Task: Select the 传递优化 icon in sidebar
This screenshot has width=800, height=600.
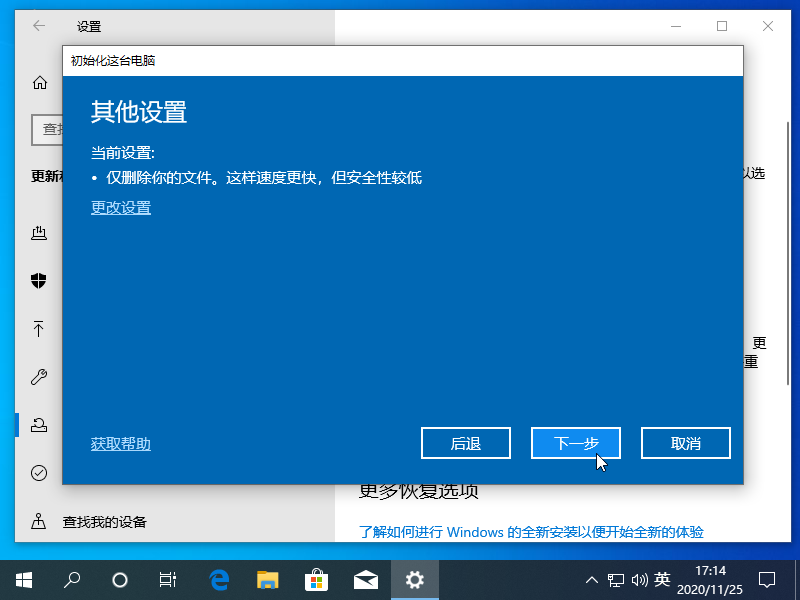Action: (39, 233)
